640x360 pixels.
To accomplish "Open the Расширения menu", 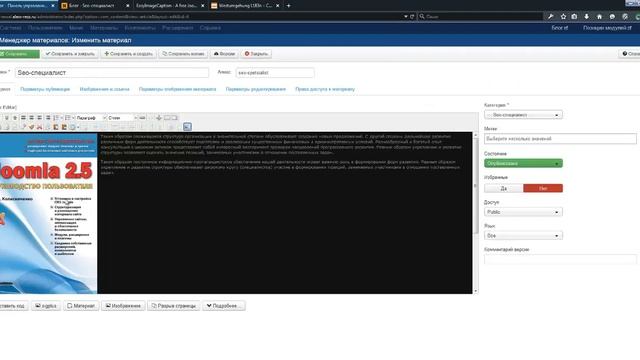I will pos(178,28).
